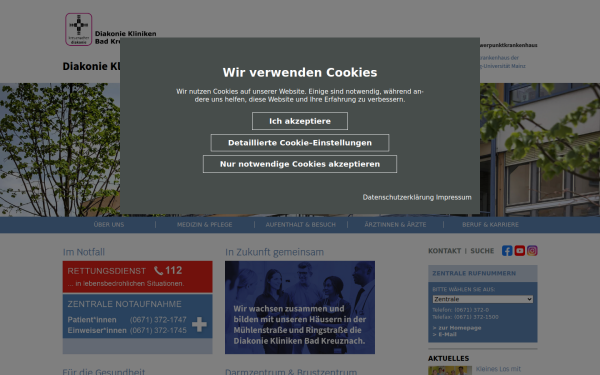This screenshot has width=600, height=375.
Task: Open the Ärztinnen & Ärzte menu
Action: click(x=395, y=225)
